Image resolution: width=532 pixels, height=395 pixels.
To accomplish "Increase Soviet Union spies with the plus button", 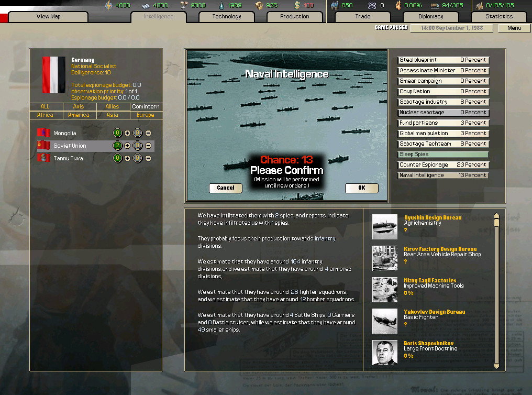I will tap(127, 146).
